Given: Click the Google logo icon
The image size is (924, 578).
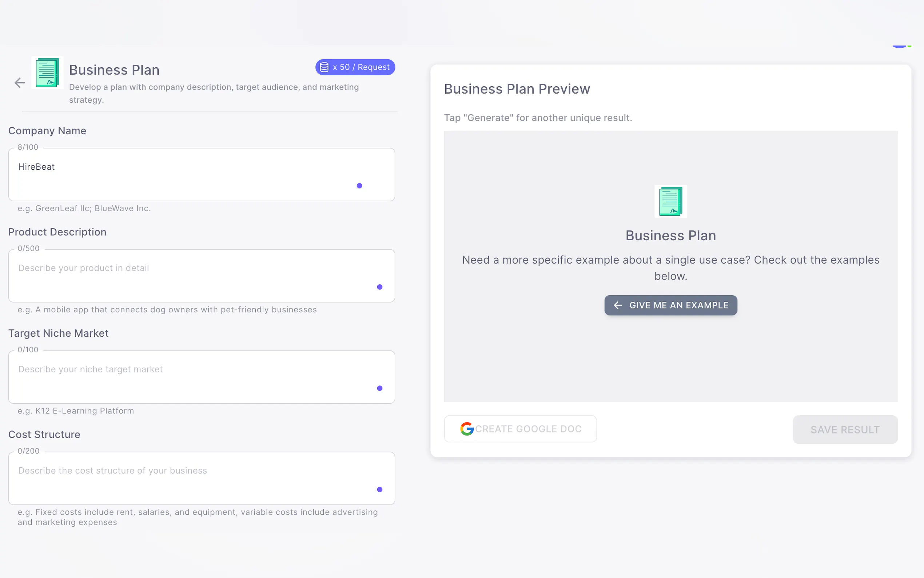Looking at the screenshot, I should (x=467, y=429).
